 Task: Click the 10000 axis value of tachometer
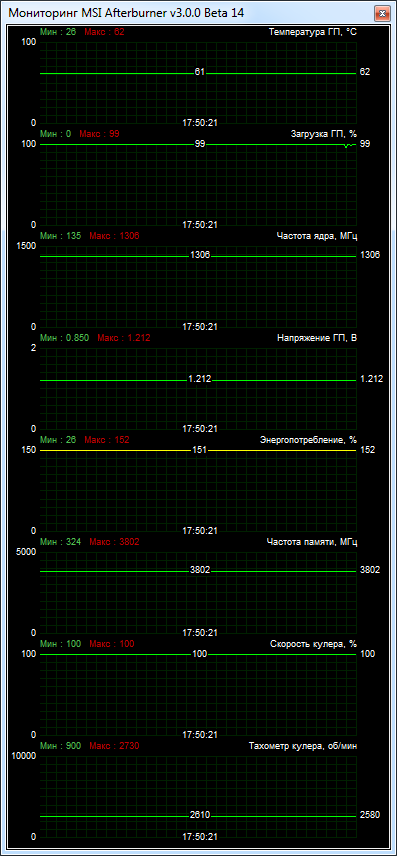click(x=25, y=756)
